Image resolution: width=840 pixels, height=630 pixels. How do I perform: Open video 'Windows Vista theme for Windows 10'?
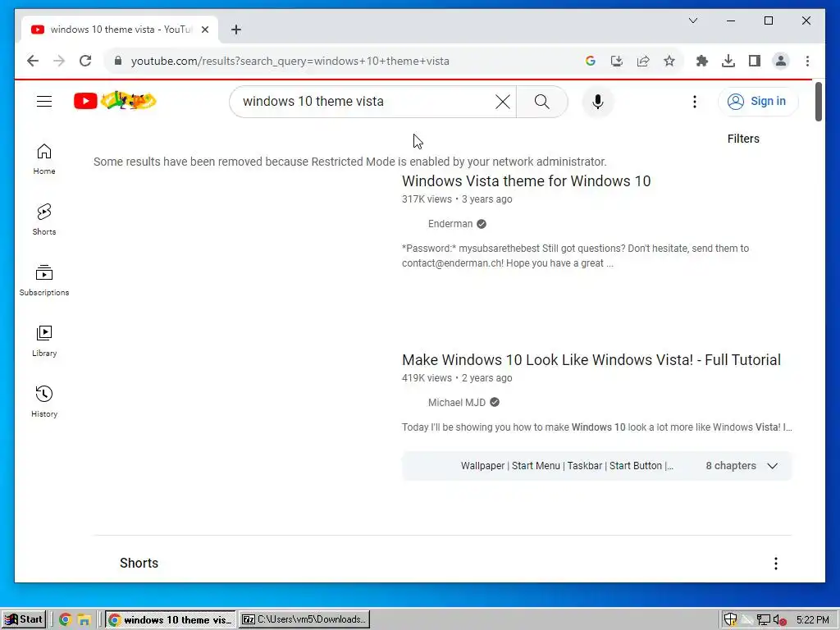(526, 181)
